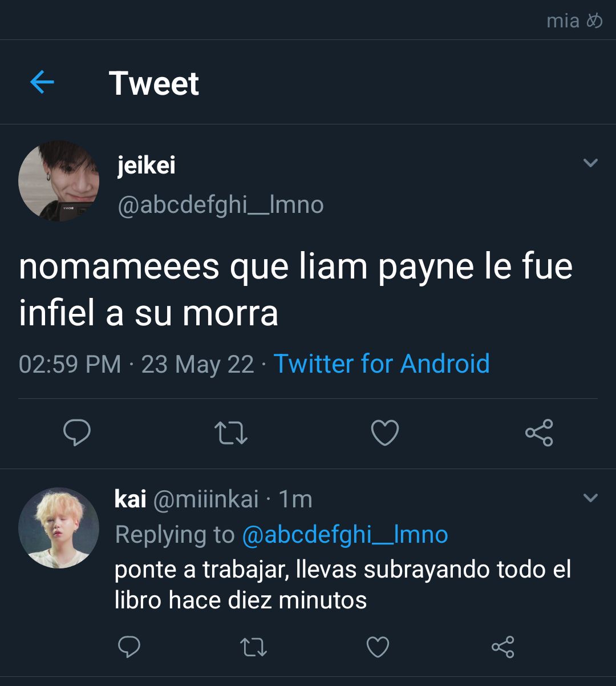View kai's profile picture

click(59, 528)
